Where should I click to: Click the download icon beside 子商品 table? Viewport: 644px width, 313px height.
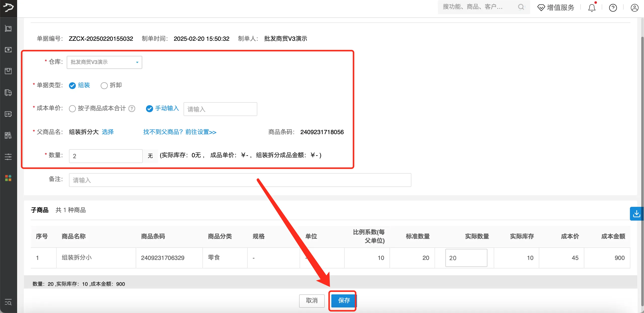[637, 213]
